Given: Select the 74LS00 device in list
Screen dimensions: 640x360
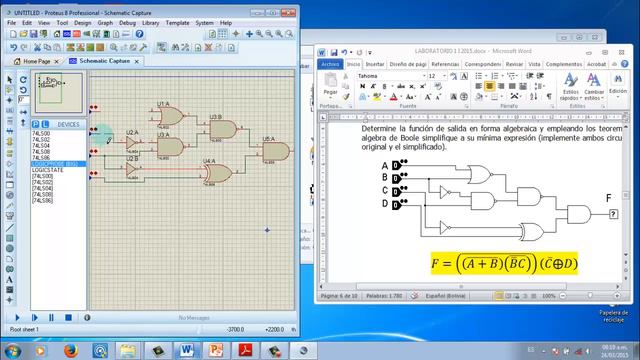Looking at the screenshot, I should point(41,133).
